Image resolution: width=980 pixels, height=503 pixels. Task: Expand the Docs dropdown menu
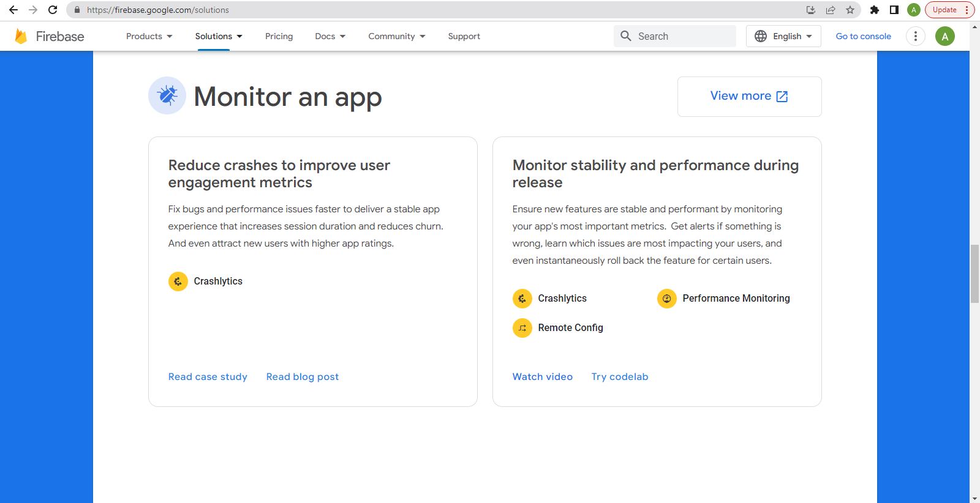[x=330, y=36]
